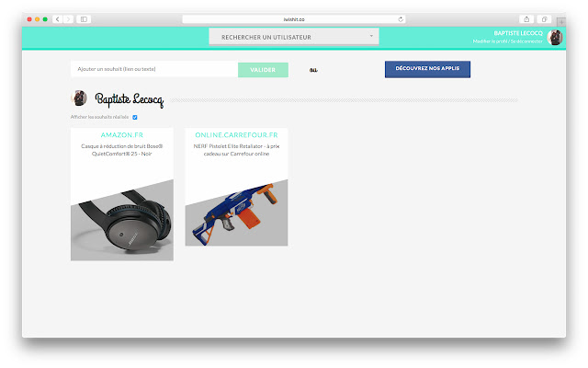Maximize the window with green button
Screen dimensions: 588x368
point(45,19)
